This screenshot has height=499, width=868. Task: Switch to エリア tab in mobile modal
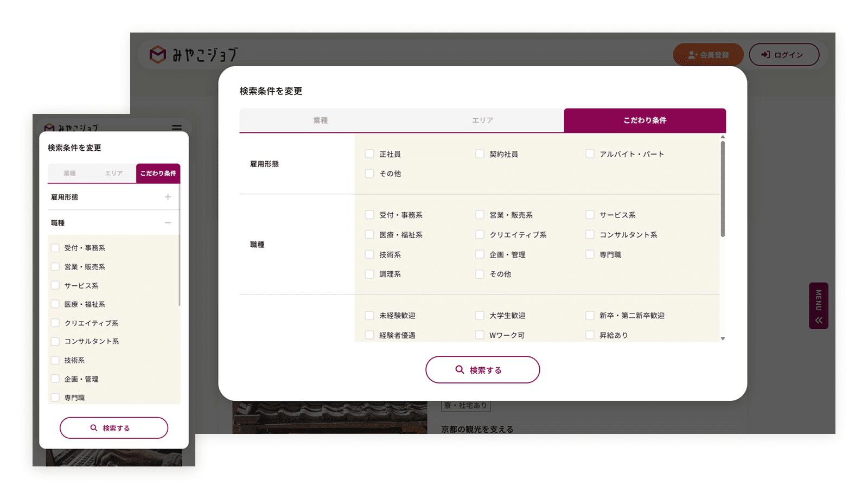click(x=114, y=174)
